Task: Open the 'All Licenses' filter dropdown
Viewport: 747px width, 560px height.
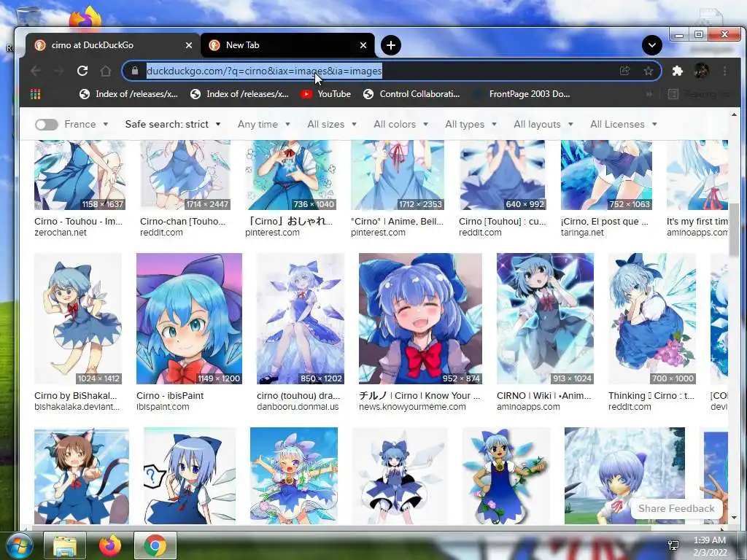Action: 624,124
